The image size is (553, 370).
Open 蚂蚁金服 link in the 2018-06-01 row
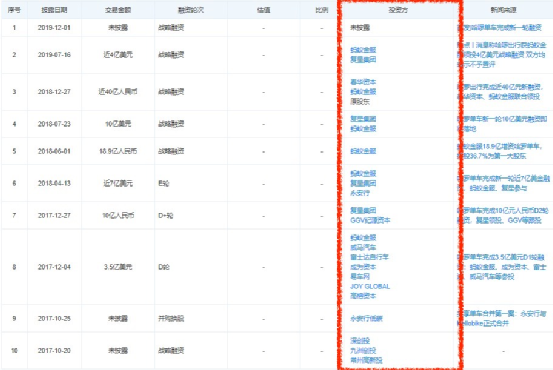[363, 151]
